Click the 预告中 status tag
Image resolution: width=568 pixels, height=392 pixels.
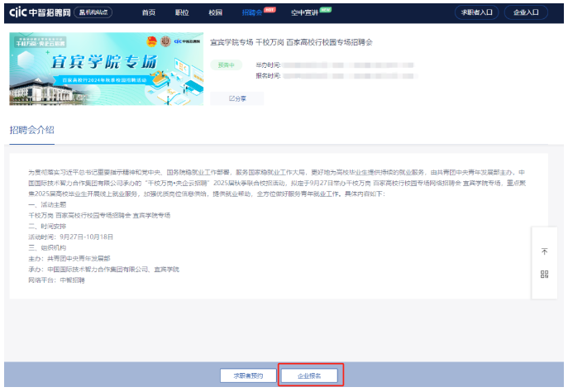tap(226, 65)
